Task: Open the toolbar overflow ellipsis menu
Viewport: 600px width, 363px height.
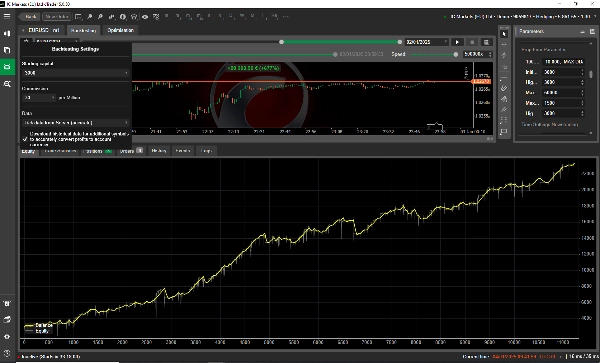Action: point(285,16)
